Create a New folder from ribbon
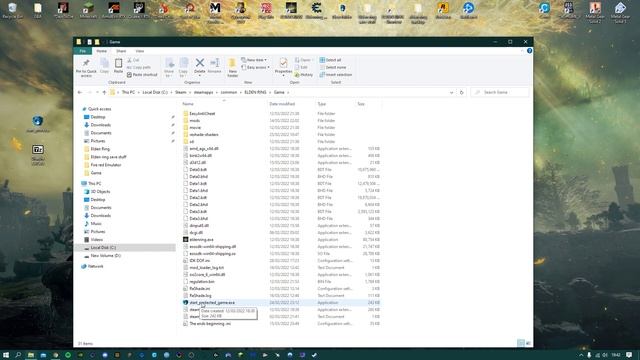 [232, 67]
